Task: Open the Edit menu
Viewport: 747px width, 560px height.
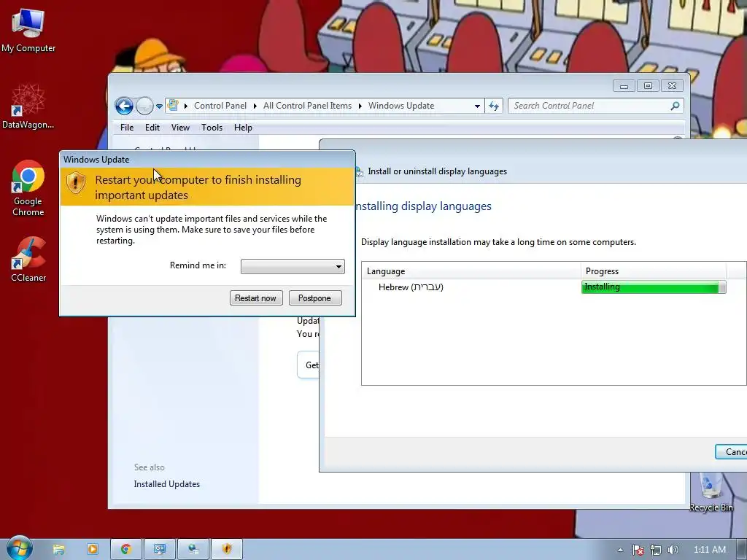Action: click(152, 128)
